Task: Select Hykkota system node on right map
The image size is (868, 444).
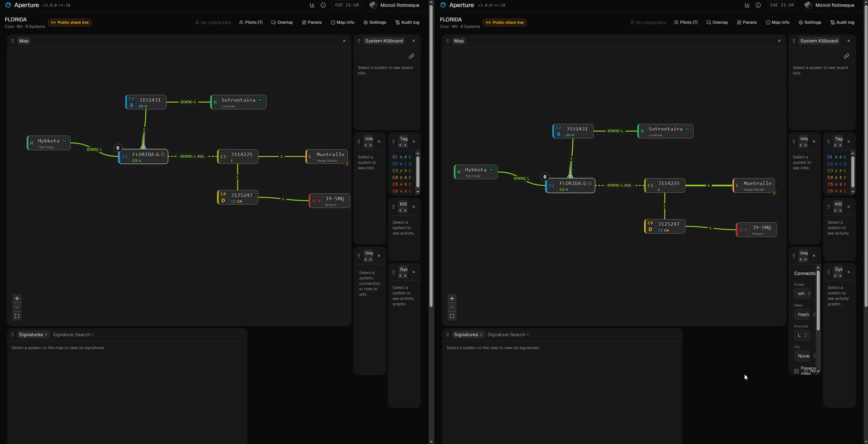Action: coord(476,172)
